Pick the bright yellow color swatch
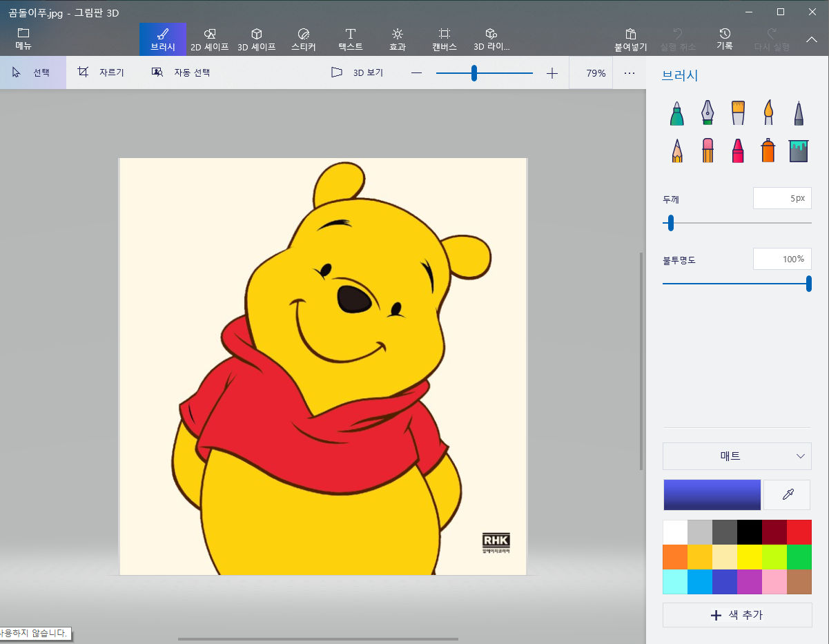The height and width of the screenshot is (644, 829). click(x=750, y=558)
